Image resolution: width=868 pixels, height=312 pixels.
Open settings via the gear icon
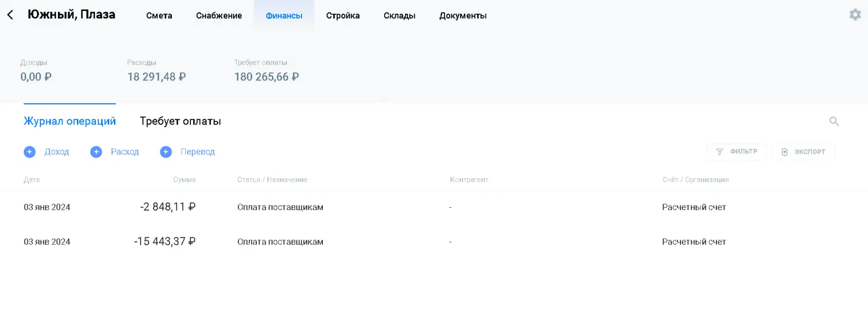(x=855, y=14)
